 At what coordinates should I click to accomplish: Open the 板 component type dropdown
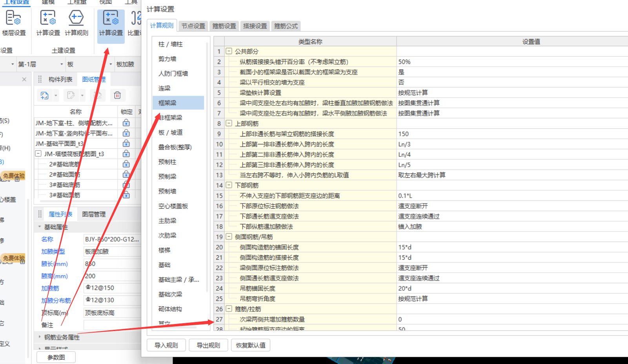pyautogui.click(x=111, y=64)
